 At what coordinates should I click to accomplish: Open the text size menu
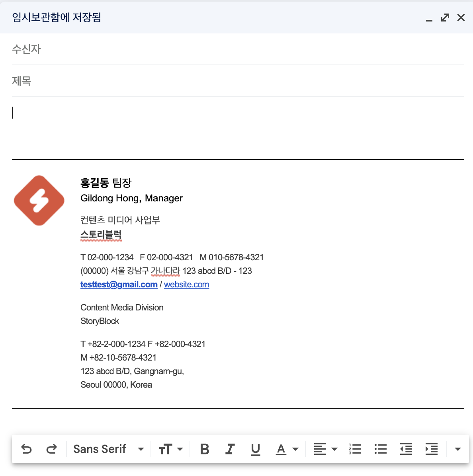point(171,449)
